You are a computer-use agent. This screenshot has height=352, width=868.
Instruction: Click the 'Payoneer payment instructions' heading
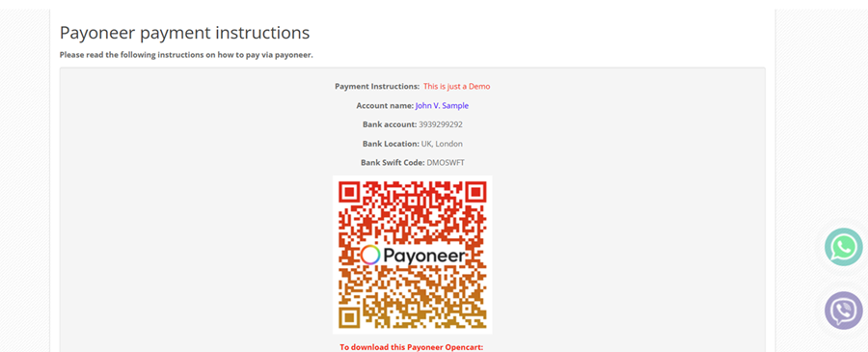184,33
